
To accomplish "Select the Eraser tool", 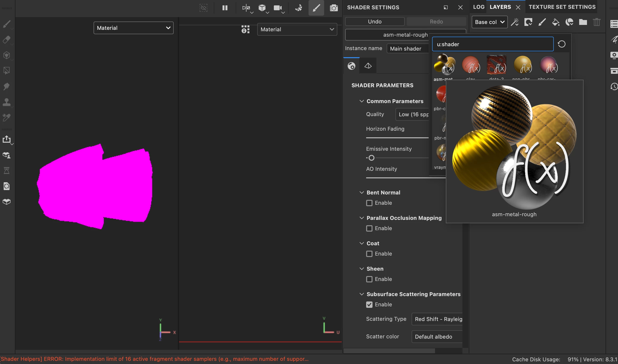I will click(7, 40).
